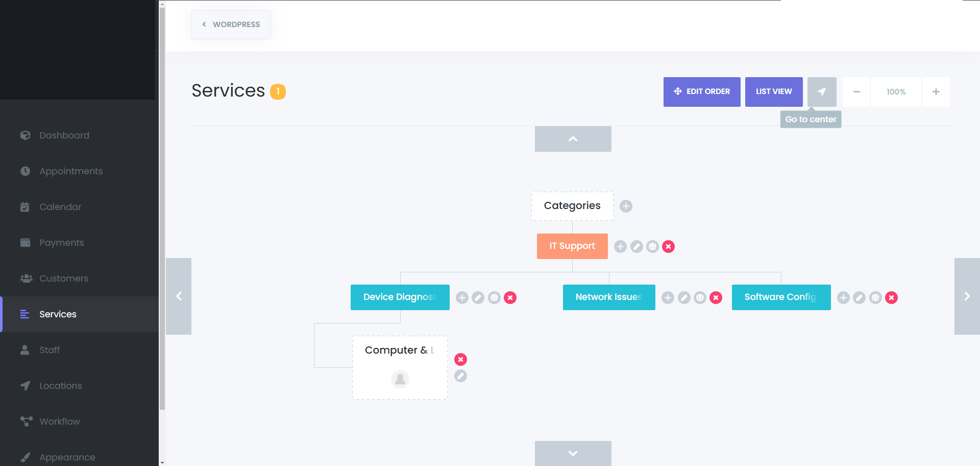Open translation globe for Network Issues

[x=700, y=298]
